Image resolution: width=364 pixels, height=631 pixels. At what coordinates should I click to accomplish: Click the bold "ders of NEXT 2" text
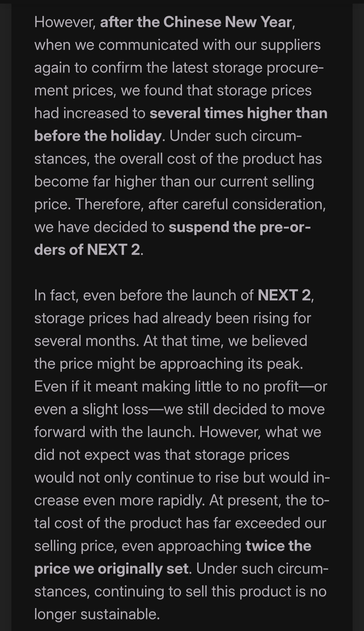87,250
